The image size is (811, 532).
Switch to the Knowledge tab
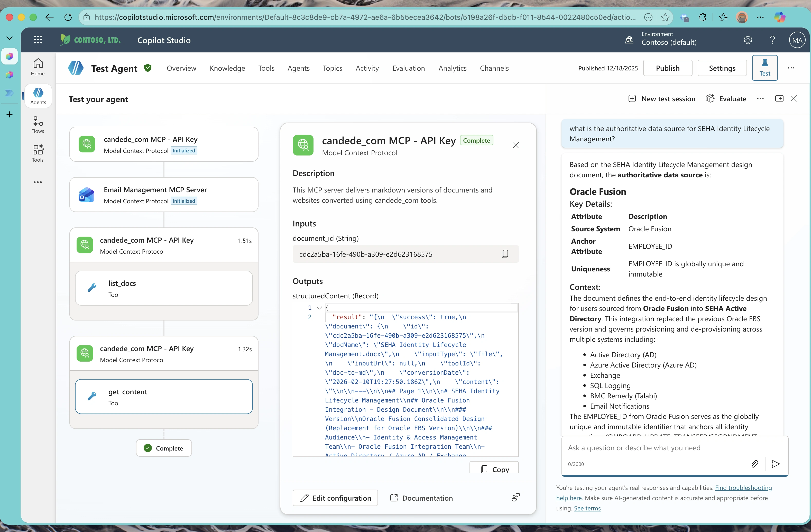point(227,68)
